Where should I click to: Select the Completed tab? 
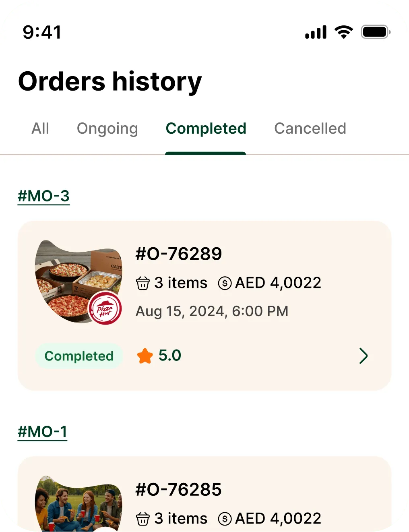point(206,129)
